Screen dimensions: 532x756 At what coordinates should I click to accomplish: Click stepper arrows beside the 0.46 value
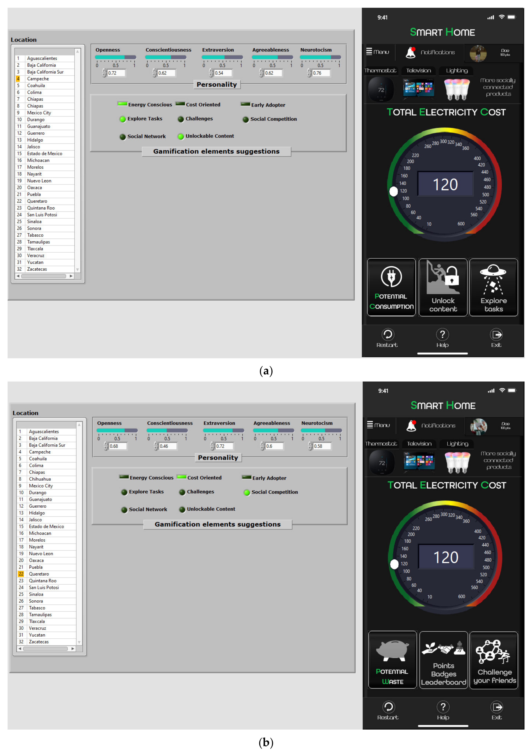click(156, 446)
